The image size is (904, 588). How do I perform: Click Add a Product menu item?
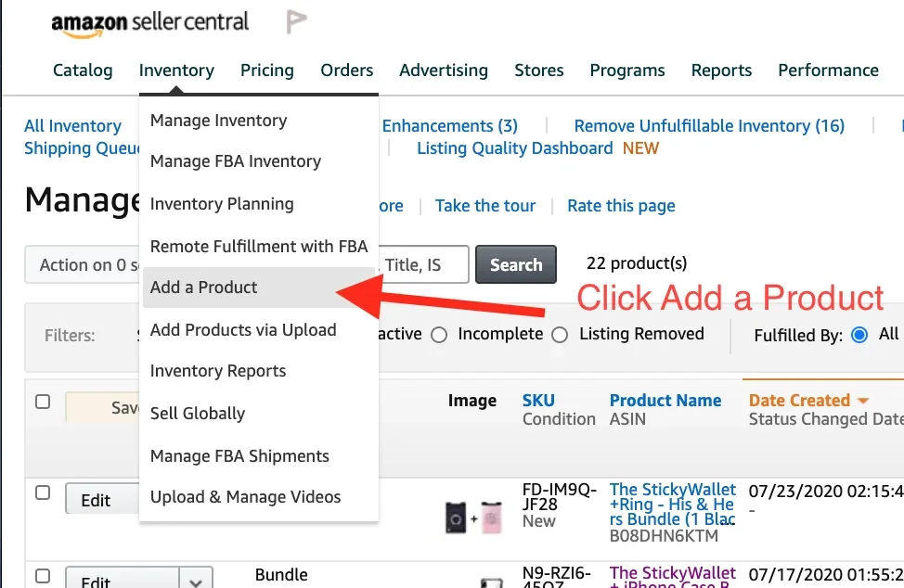tap(259, 287)
